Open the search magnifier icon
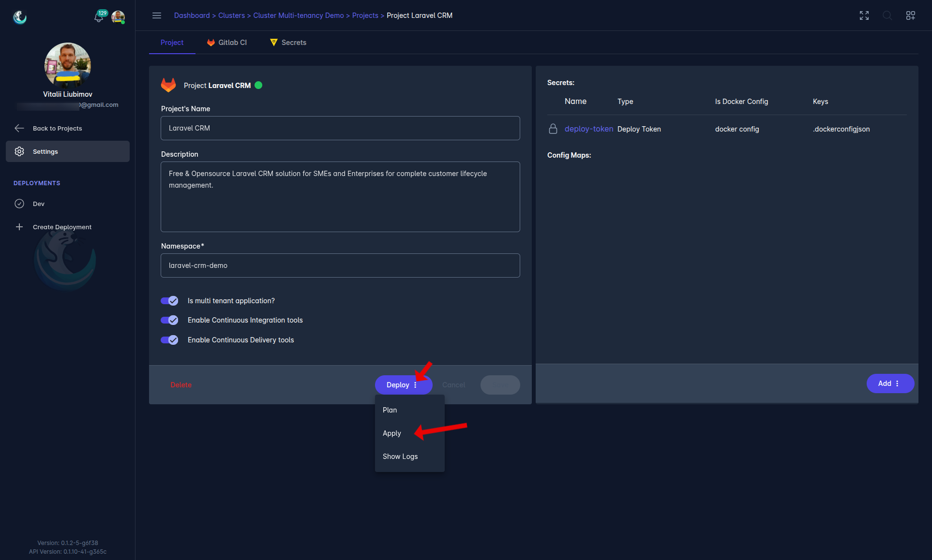 (887, 15)
